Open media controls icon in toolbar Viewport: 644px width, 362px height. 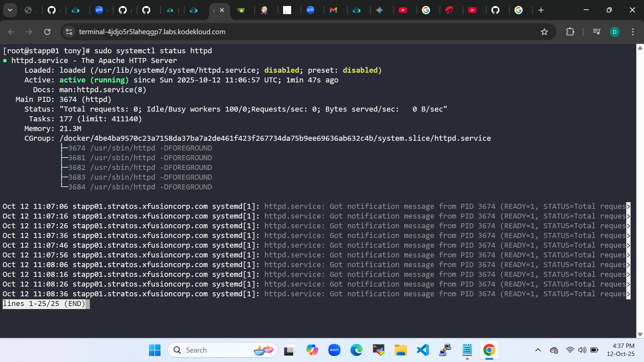[x=596, y=32]
